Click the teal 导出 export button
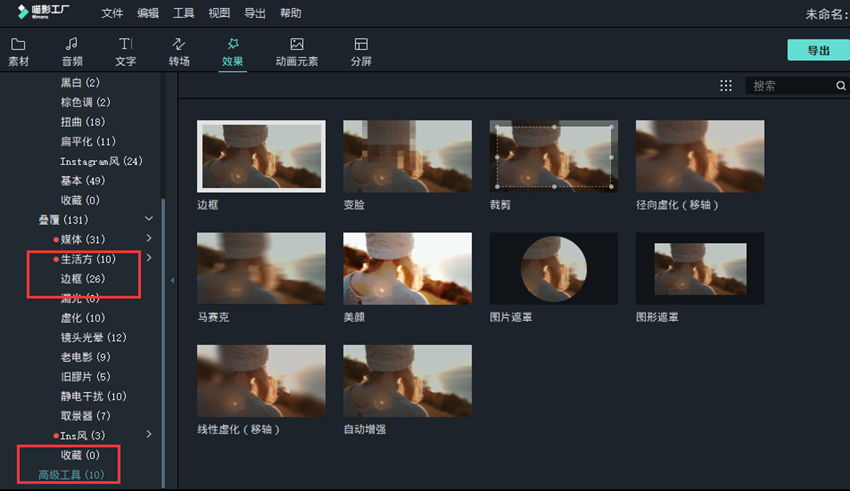 [x=819, y=50]
